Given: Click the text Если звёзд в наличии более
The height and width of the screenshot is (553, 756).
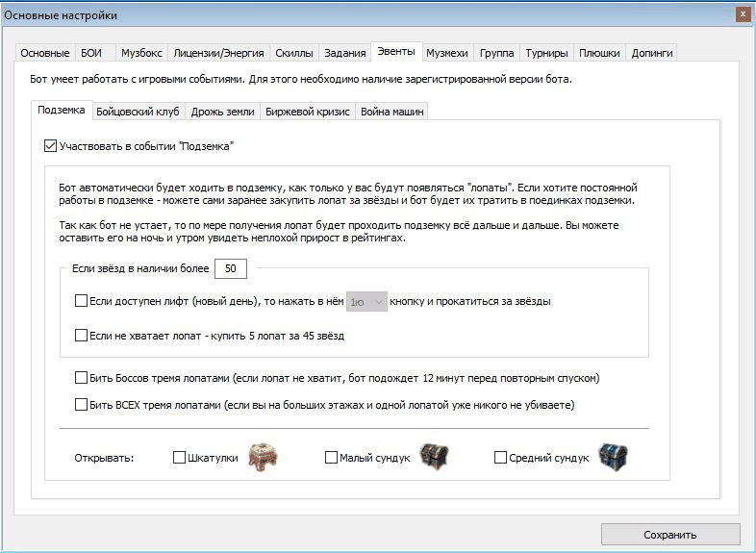Looking at the screenshot, I should [140, 268].
